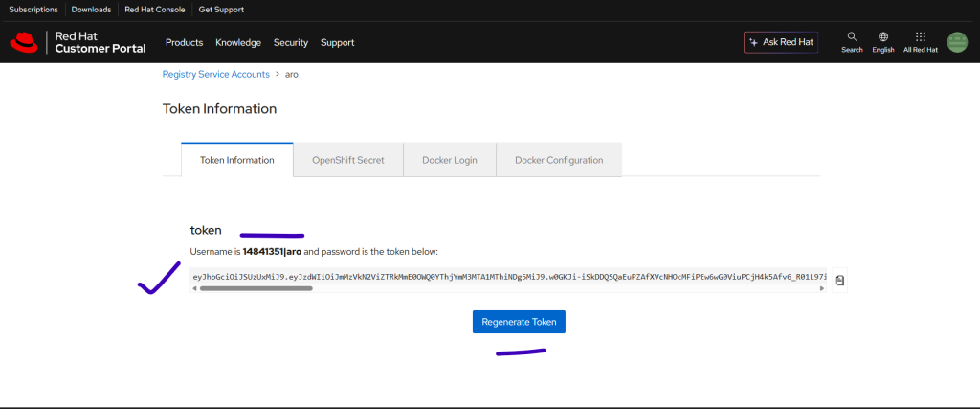Copy the token with clipboard icon
The width and height of the screenshot is (980, 409).
(x=839, y=280)
